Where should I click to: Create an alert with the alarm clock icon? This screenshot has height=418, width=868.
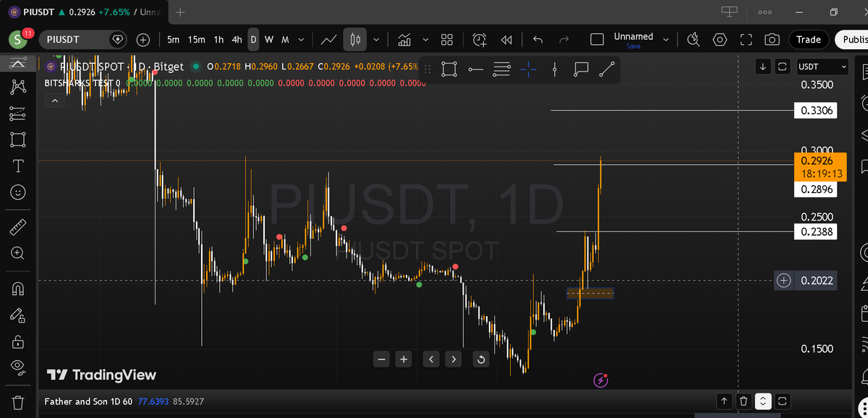coord(480,40)
